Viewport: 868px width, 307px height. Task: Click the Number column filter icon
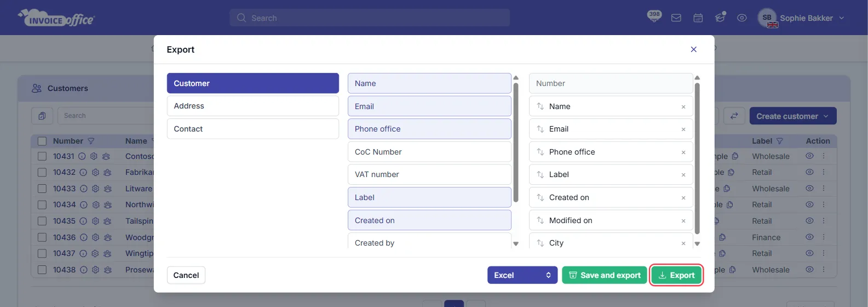91,141
